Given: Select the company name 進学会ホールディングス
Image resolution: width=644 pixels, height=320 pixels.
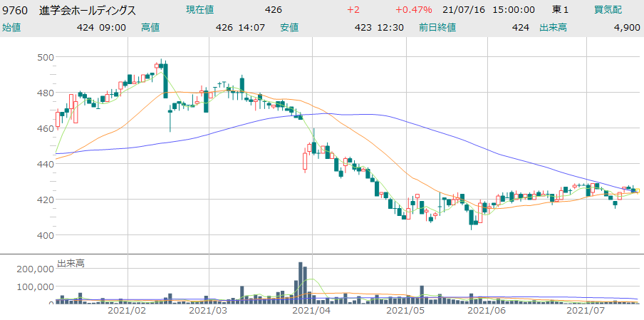Looking at the screenshot, I should [x=88, y=10].
